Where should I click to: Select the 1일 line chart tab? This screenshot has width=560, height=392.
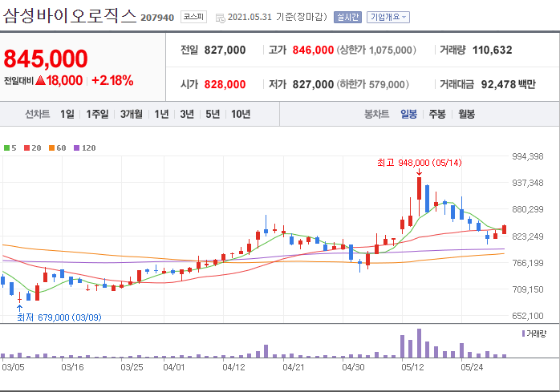pyautogui.click(x=67, y=115)
